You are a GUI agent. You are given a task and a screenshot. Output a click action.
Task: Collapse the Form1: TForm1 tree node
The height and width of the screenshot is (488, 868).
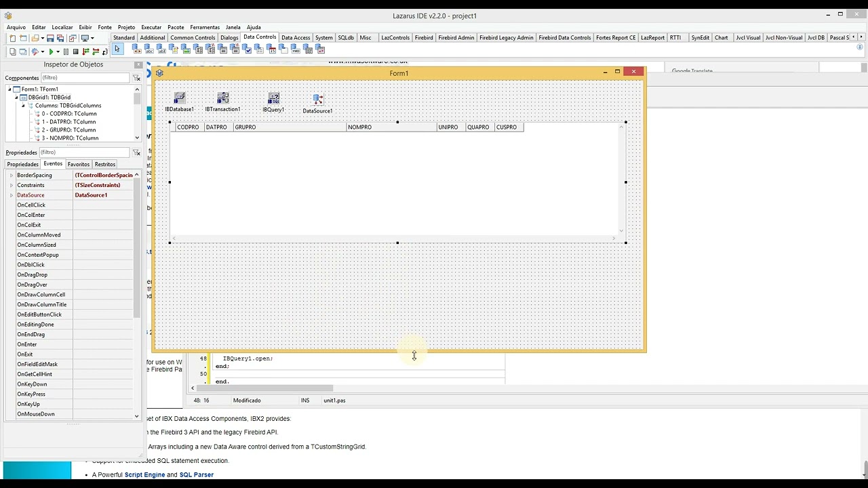point(9,89)
